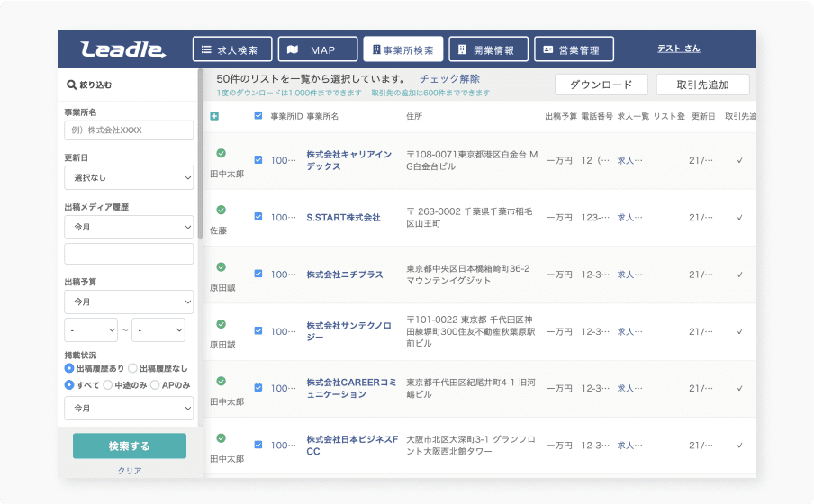The width and height of the screenshot is (814, 504).
Task: Click the 事業所名 text input field
Action: pyautogui.click(x=129, y=130)
